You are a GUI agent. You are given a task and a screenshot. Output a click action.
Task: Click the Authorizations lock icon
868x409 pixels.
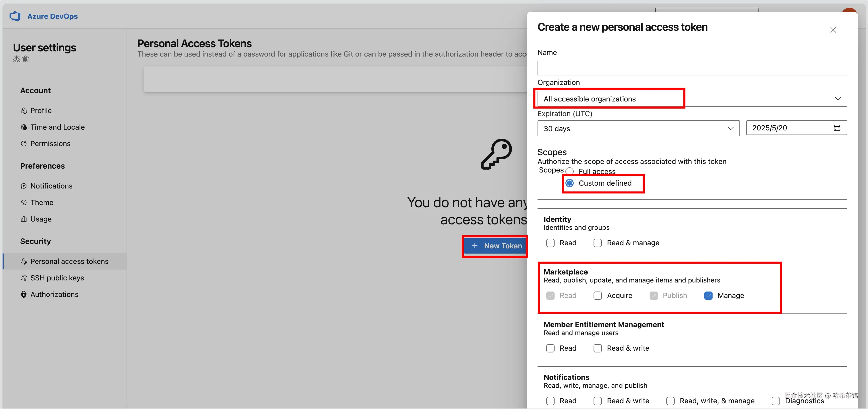pos(23,294)
